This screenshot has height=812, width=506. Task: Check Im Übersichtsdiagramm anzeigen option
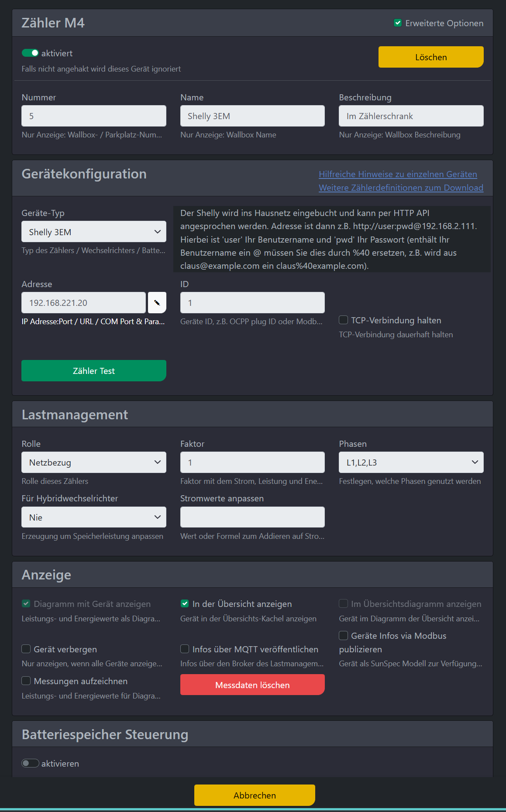pos(344,603)
